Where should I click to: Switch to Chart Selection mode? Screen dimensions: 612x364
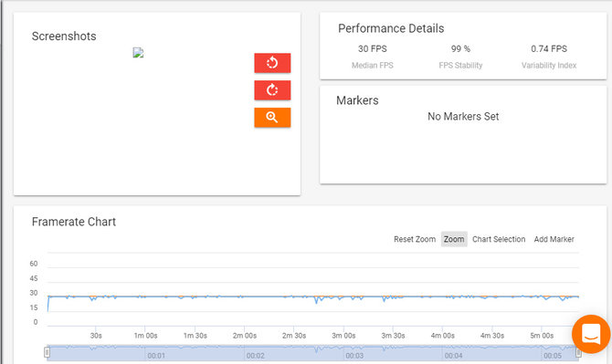point(499,239)
